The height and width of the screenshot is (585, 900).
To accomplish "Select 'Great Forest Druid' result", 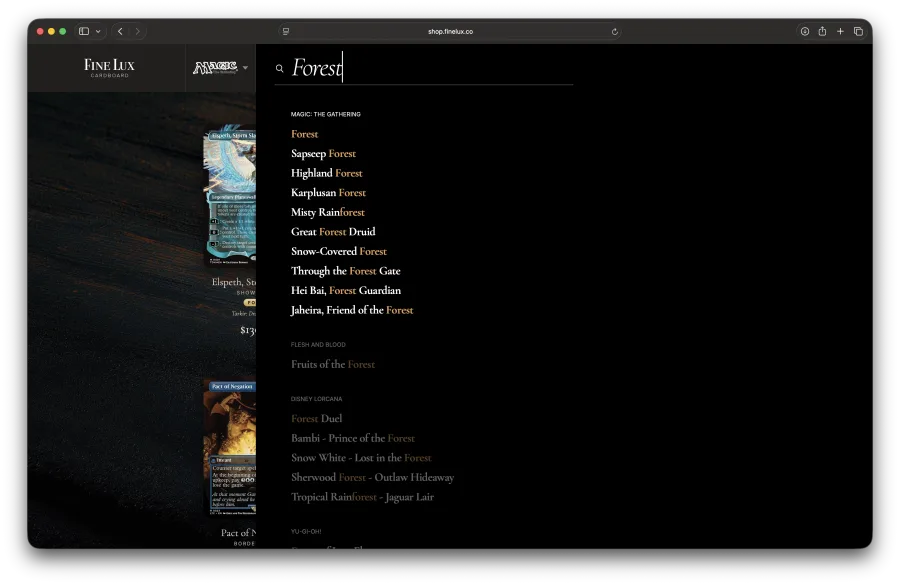I will [x=333, y=231].
